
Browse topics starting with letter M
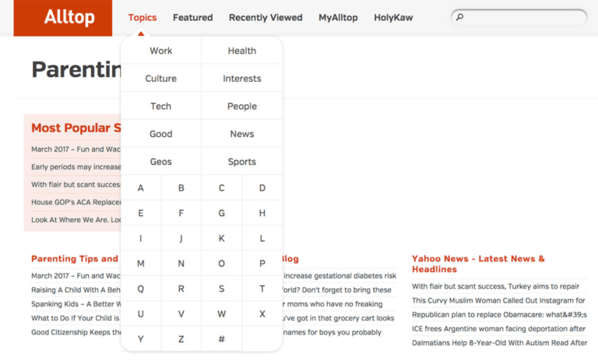(141, 264)
